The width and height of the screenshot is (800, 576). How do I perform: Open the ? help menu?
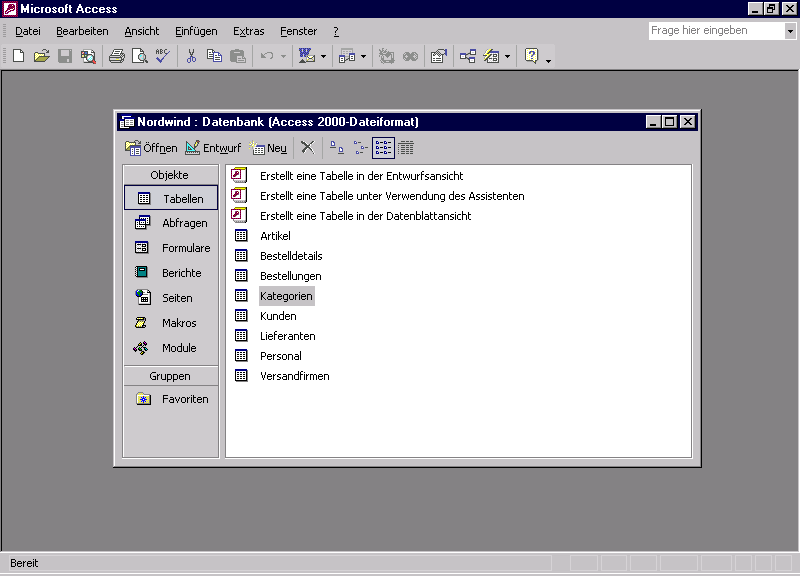click(x=336, y=31)
